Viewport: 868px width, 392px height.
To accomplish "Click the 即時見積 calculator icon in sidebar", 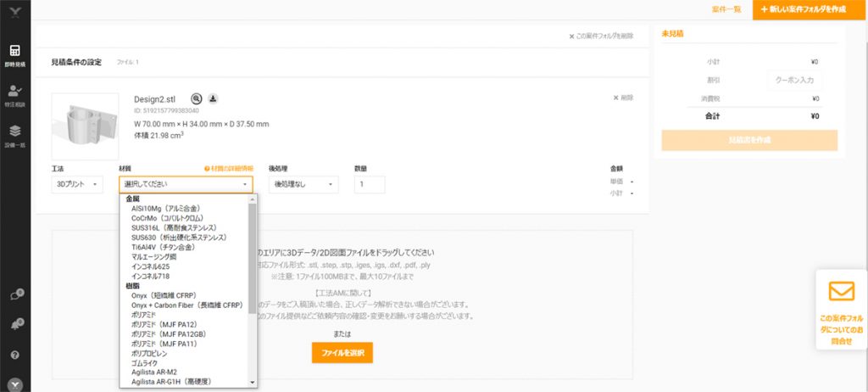I will click(14, 53).
